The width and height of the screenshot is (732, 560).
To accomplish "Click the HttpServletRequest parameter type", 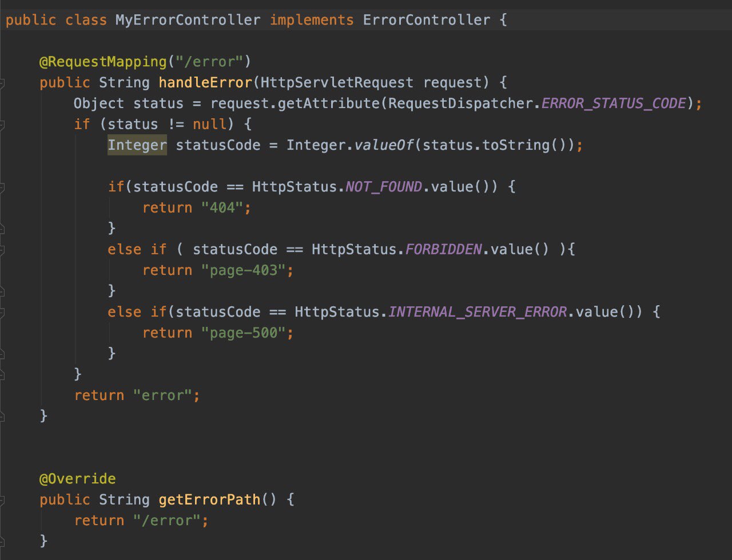I will pyautogui.click(x=337, y=83).
